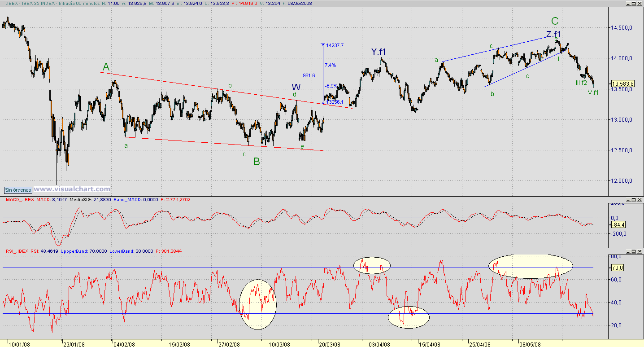Click the current price tag "13.583,8"
Screen dimensions: 644x347
(x=622, y=83)
